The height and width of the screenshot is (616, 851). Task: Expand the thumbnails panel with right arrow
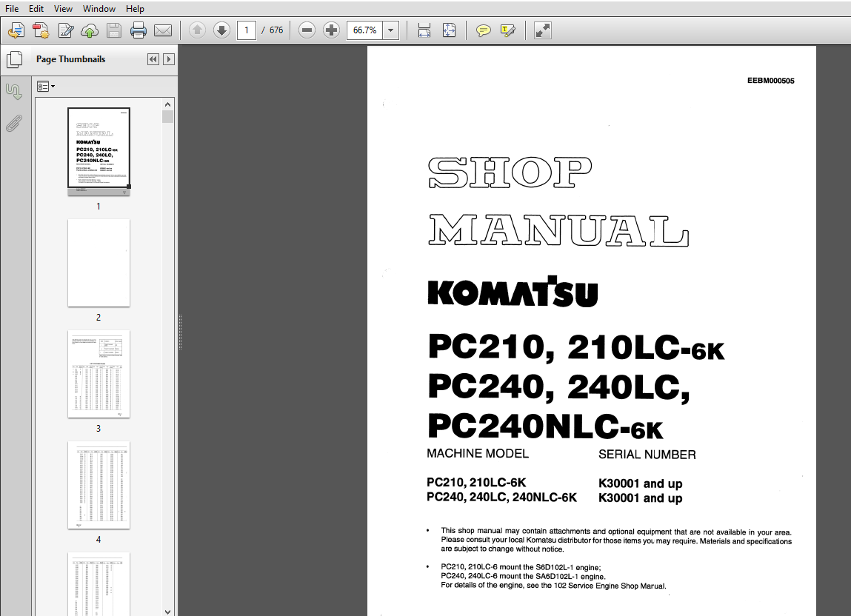click(169, 59)
